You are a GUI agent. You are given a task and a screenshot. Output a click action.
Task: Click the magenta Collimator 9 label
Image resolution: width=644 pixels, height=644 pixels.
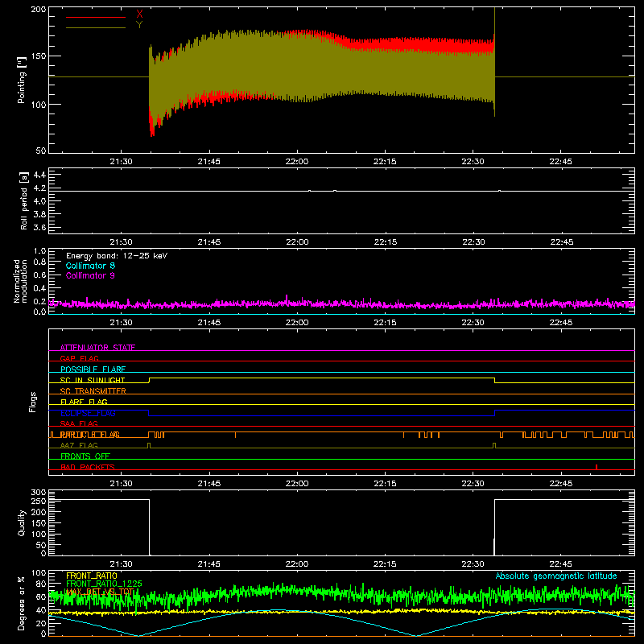pos(90,275)
